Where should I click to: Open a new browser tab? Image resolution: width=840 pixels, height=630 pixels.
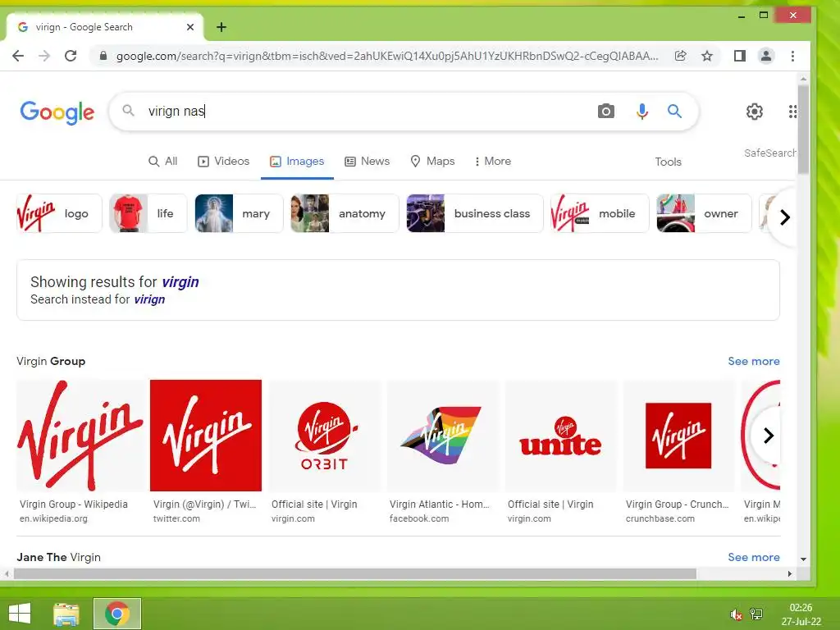coord(221,27)
